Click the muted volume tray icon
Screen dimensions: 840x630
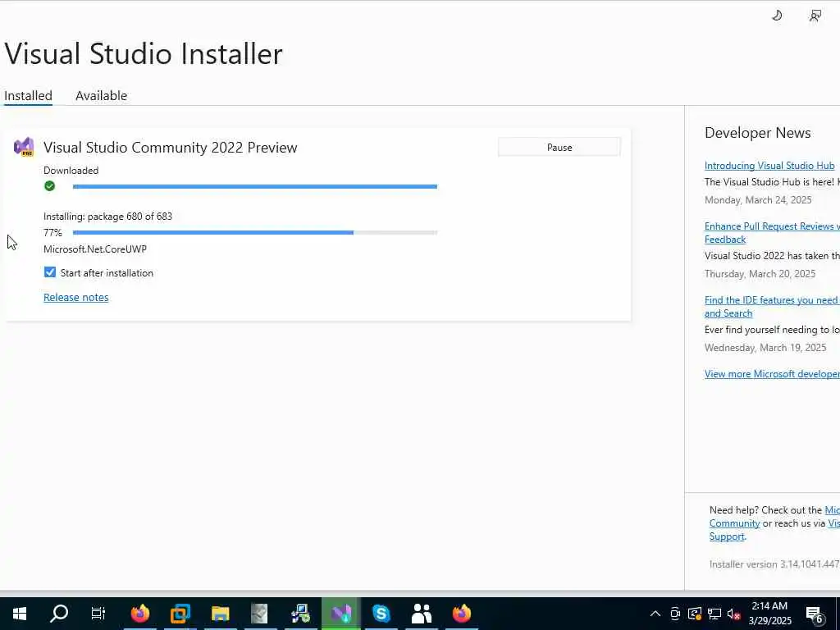point(734,614)
